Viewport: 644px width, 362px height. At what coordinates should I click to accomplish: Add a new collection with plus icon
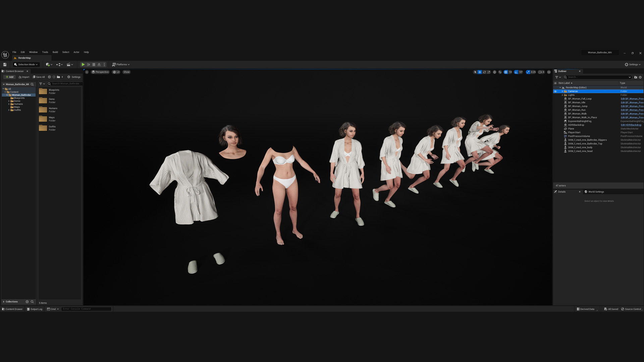(27, 301)
